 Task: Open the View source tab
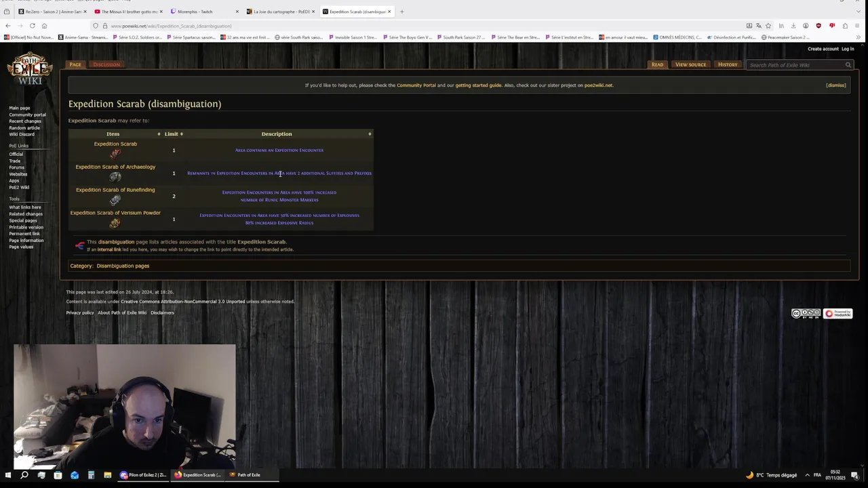click(x=690, y=64)
